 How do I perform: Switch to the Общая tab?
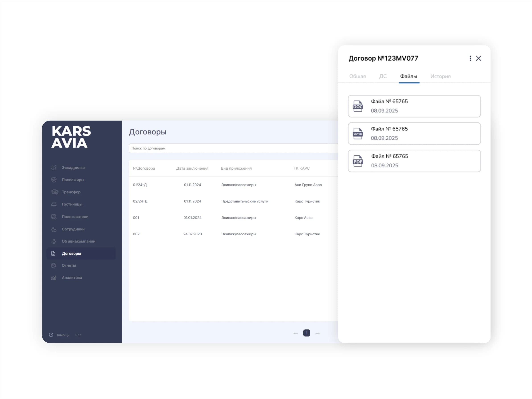(357, 76)
